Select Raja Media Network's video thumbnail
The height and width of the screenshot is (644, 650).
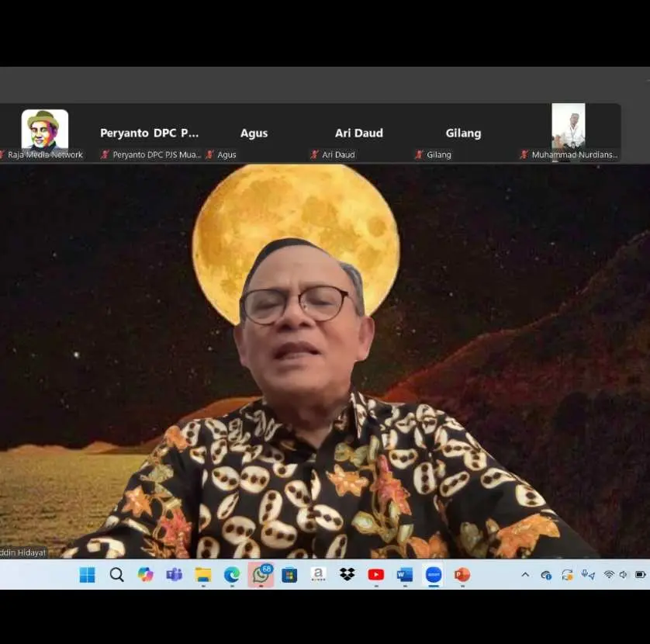[x=44, y=126]
